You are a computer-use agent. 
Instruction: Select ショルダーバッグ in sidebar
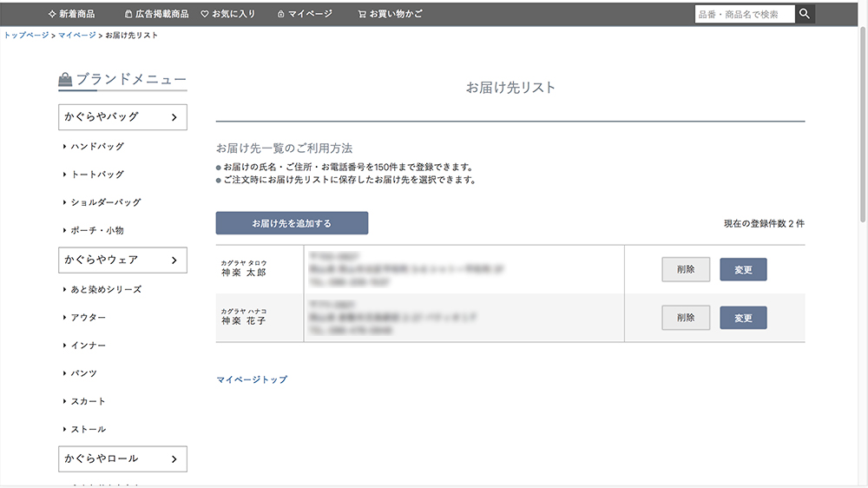[x=105, y=202]
